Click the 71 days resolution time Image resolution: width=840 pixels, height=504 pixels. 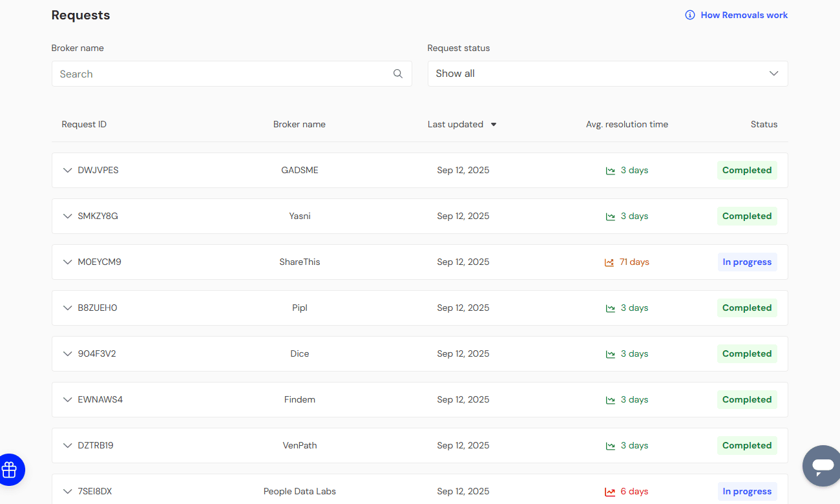pyautogui.click(x=635, y=262)
